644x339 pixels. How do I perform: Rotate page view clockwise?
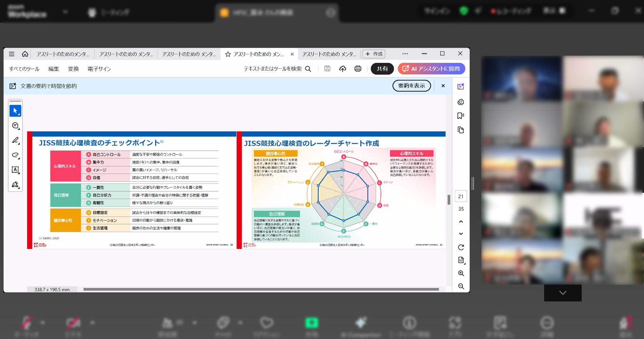pos(461,247)
